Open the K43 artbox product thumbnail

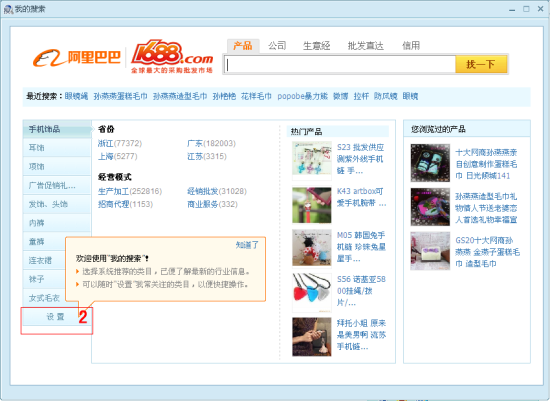(x=312, y=205)
